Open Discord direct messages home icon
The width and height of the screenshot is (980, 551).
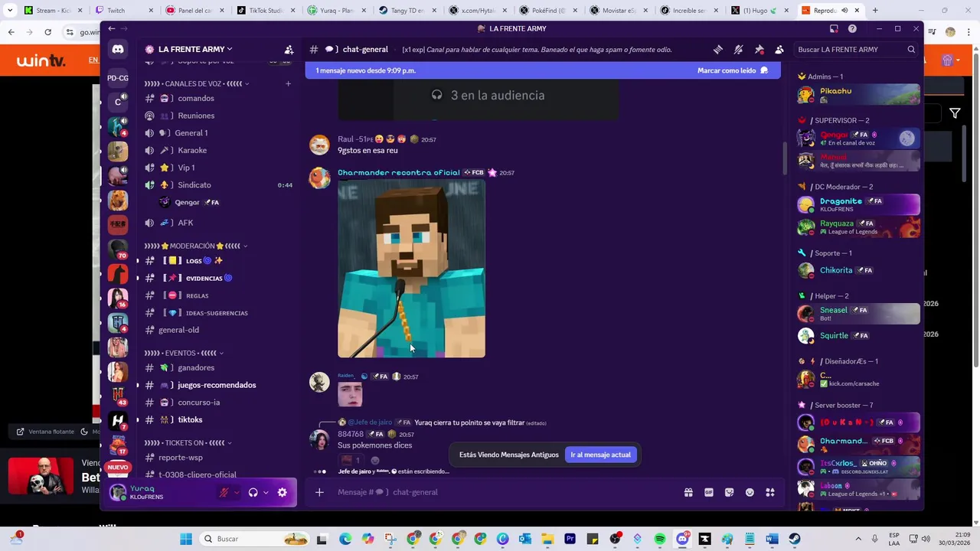point(118,50)
